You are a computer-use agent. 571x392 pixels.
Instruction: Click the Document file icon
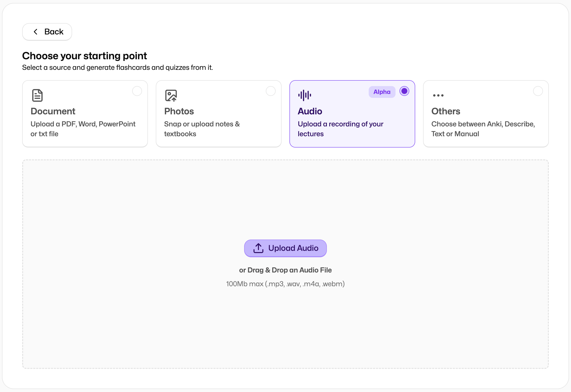pyautogui.click(x=37, y=95)
